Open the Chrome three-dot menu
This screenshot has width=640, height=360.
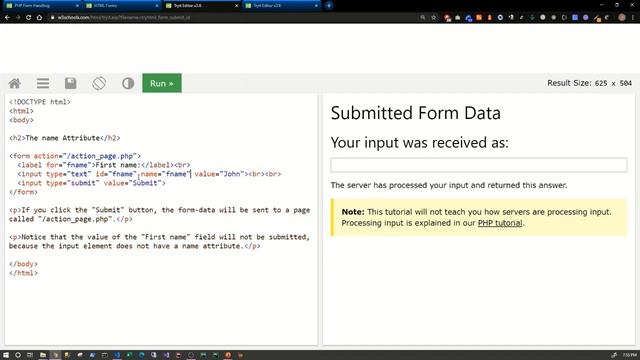tap(633, 18)
